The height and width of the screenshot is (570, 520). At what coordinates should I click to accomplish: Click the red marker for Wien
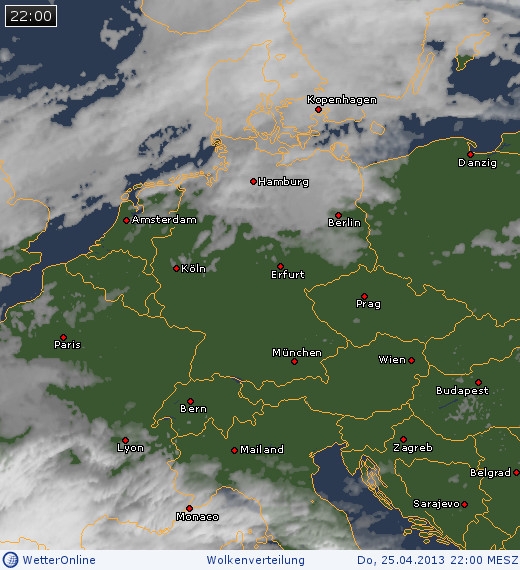click(411, 361)
